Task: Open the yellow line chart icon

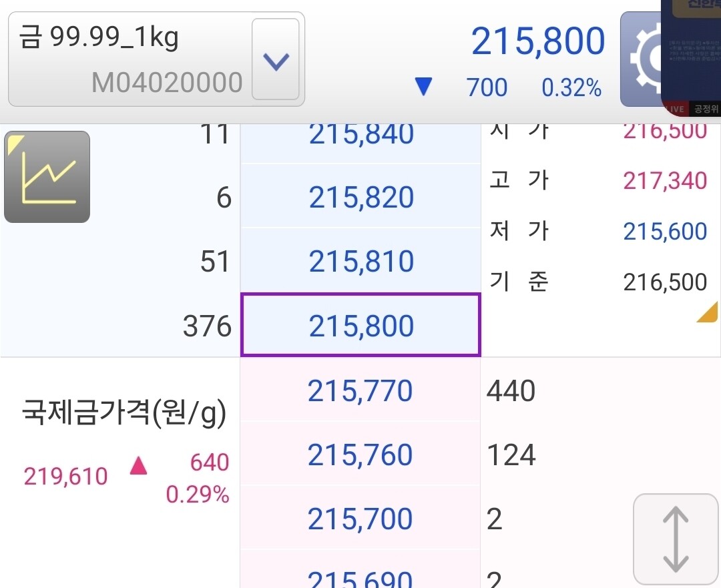Action: pos(47,177)
